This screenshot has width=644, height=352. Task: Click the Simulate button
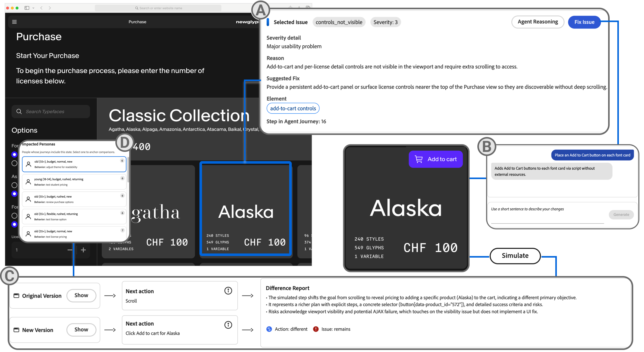(515, 256)
